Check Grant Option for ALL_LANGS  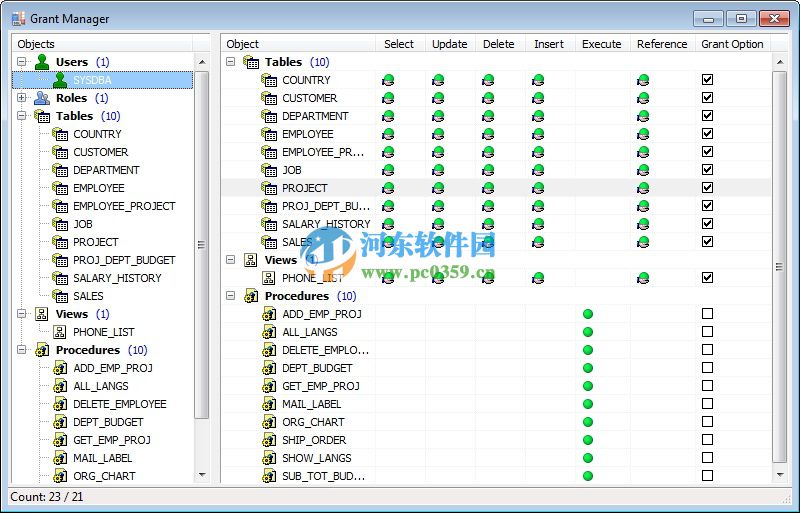[x=707, y=332]
